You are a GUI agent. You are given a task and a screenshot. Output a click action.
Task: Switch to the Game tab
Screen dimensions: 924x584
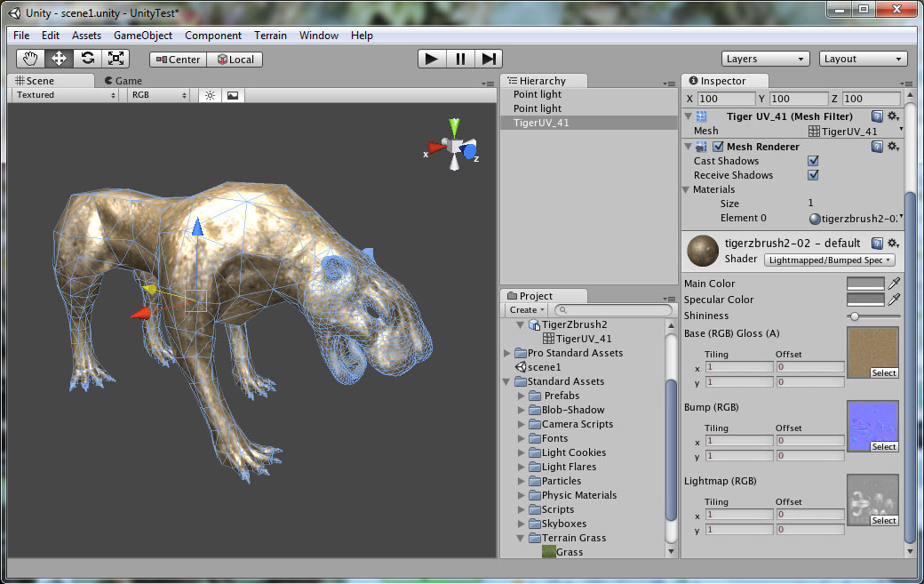(123, 81)
